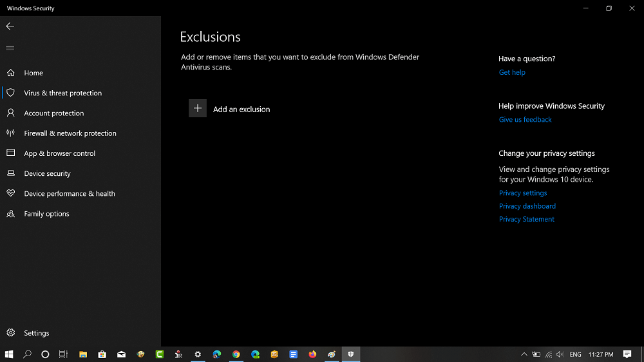Open the Wi-Fi network icon in tray
The height and width of the screenshot is (362, 644).
tap(549, 354)
